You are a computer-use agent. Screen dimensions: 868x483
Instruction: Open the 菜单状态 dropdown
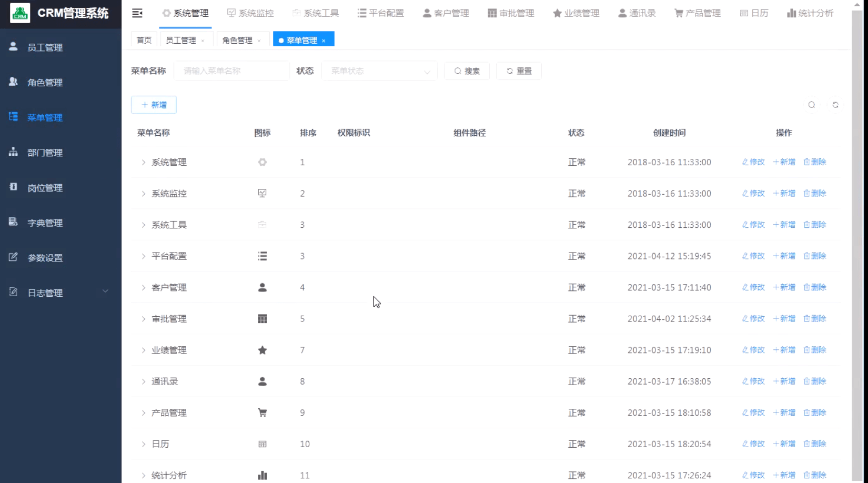[x=380, y=71]
